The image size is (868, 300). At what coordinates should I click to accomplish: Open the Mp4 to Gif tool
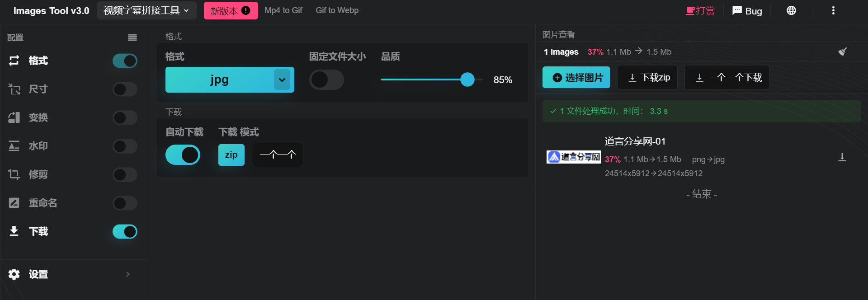click(x=283, y=10)
